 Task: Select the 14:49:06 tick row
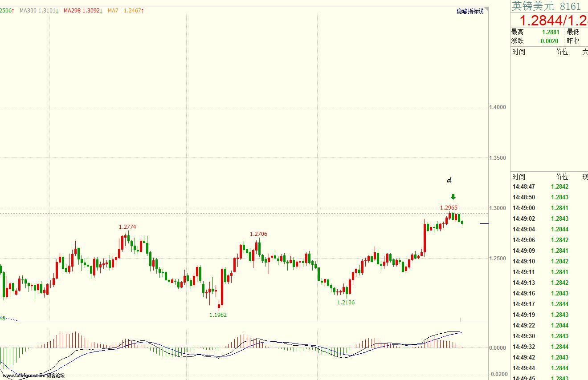[549, 240]
